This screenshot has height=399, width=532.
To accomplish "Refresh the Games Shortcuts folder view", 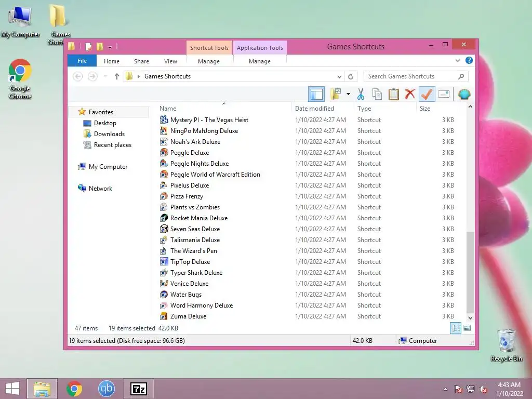I will coord(351,76).
